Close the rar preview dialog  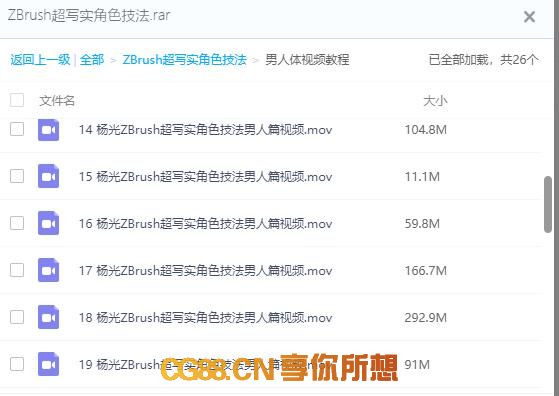click(x=529, y=16)
